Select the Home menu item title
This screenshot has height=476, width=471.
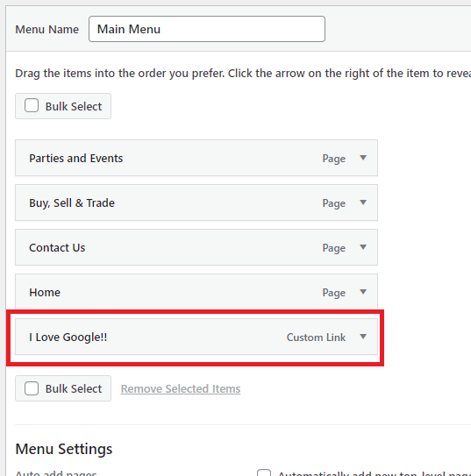click(45, 292)
